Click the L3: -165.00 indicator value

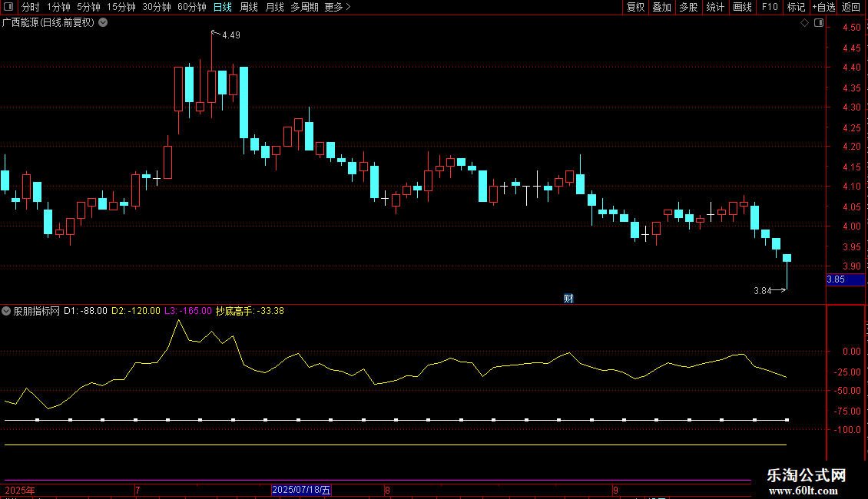tap(188, 311)
